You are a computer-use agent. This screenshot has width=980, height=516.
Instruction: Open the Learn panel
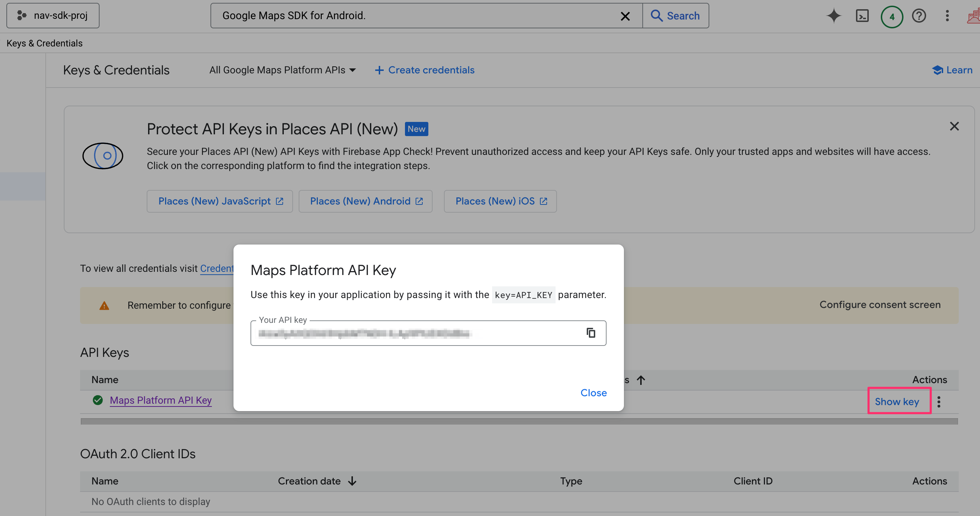(x=952, y=70)
